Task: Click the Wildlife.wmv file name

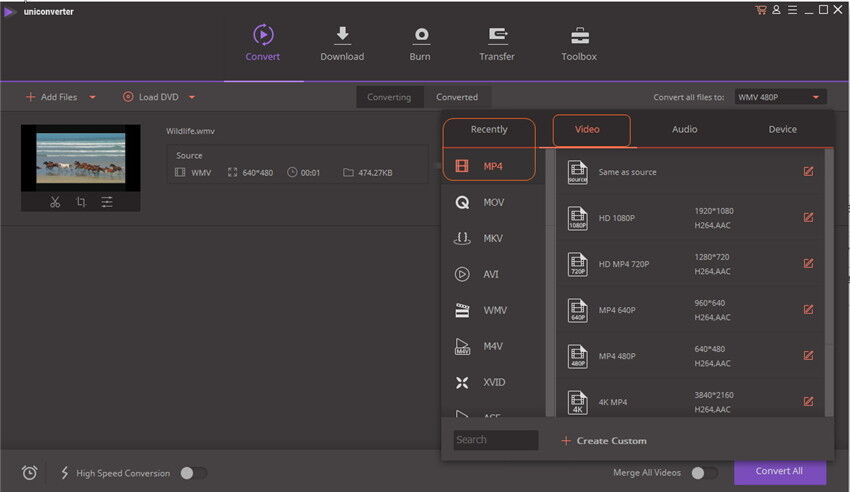Action: [190, 131]
